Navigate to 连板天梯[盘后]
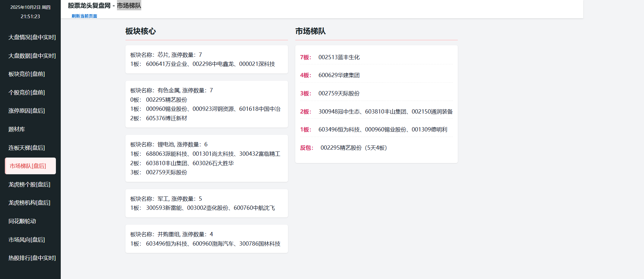 click(x=27, y=148)
